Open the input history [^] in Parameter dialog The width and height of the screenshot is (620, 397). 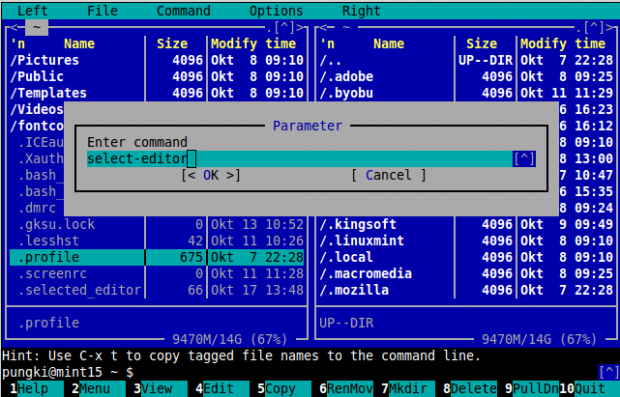524,159
